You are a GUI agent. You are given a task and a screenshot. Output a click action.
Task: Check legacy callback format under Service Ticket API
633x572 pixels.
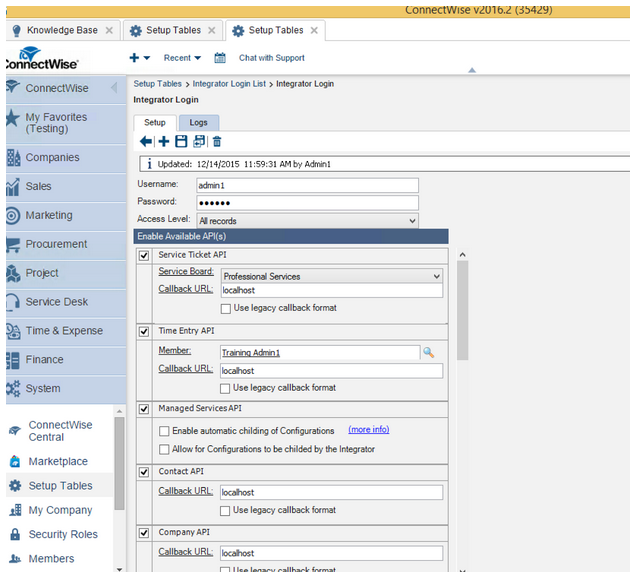226,309
